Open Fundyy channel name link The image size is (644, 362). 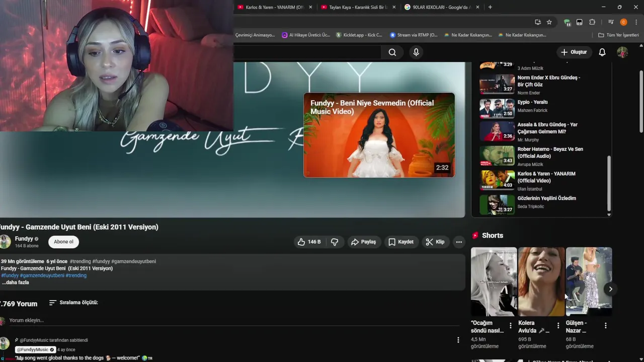pyautogui.click(x=24, y=239)
